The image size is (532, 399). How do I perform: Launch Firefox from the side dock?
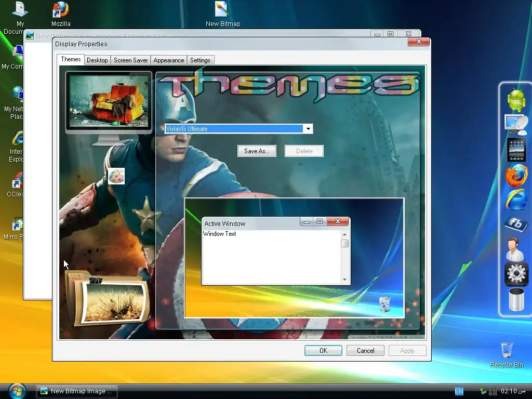516,175
